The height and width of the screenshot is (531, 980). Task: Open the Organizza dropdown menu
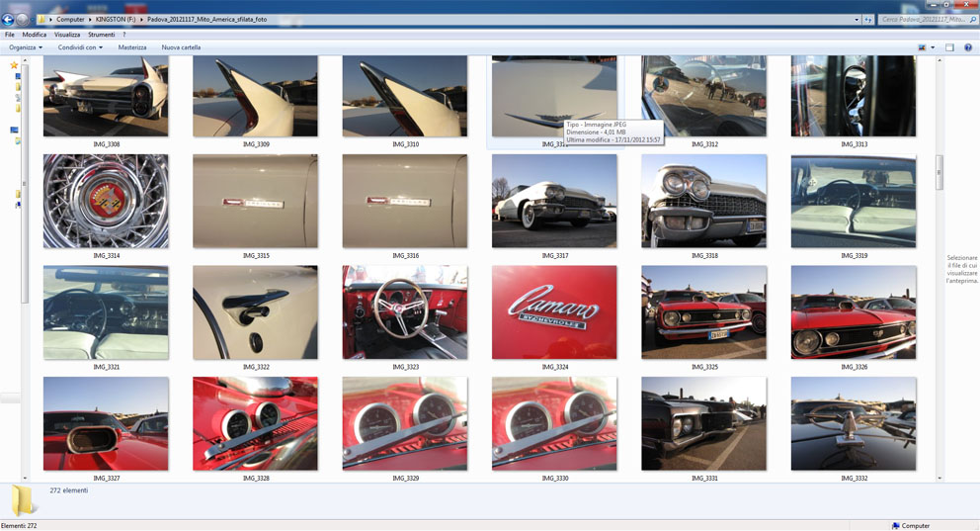[26, 47]
